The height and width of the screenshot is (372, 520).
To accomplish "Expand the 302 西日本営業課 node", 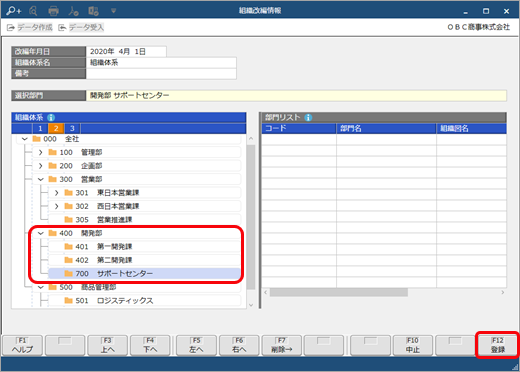I will [57, 206].
